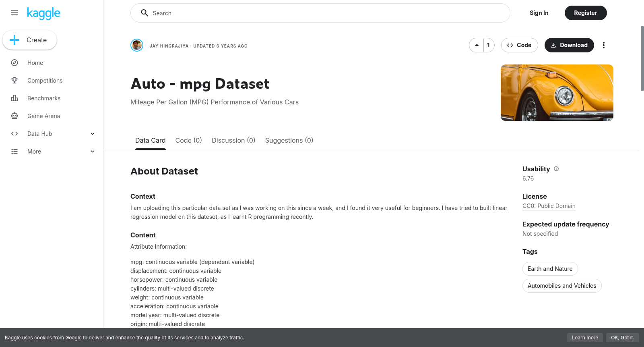Click 'mpg: continuous variable (dependent variable)' line
Image resolution: width=644 pixels, height=347 pixels.
192,262
